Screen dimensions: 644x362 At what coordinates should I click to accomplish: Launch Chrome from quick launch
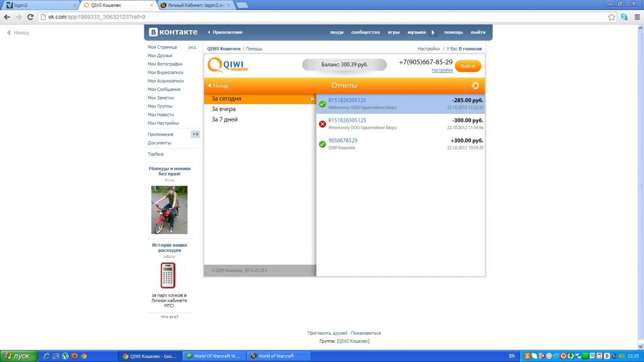[x=84, y=356]
